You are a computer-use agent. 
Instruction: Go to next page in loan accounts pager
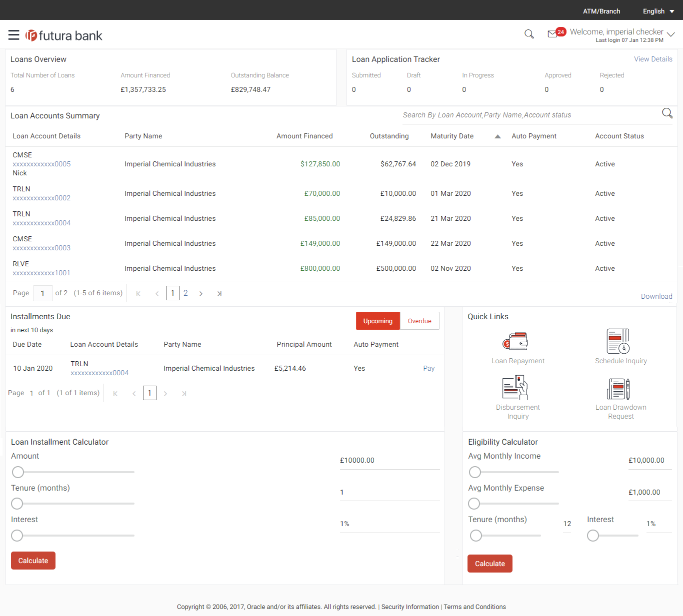click(201, 294)
